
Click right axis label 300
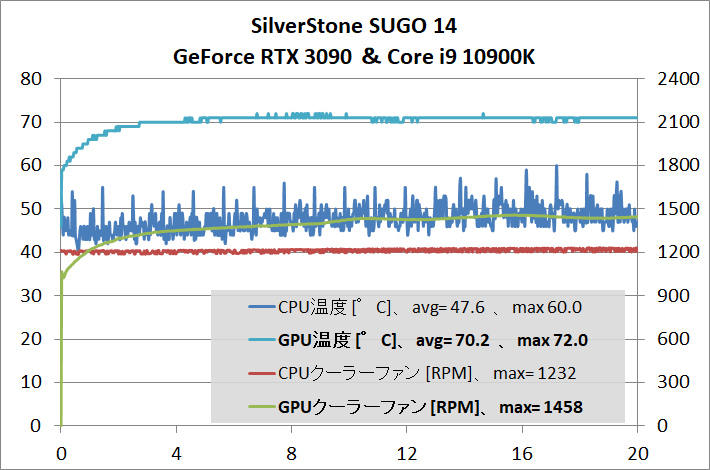tap(673, 382)
